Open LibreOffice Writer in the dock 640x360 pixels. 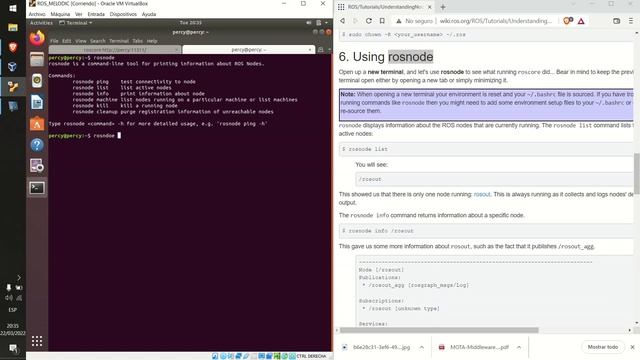(37, 102)
